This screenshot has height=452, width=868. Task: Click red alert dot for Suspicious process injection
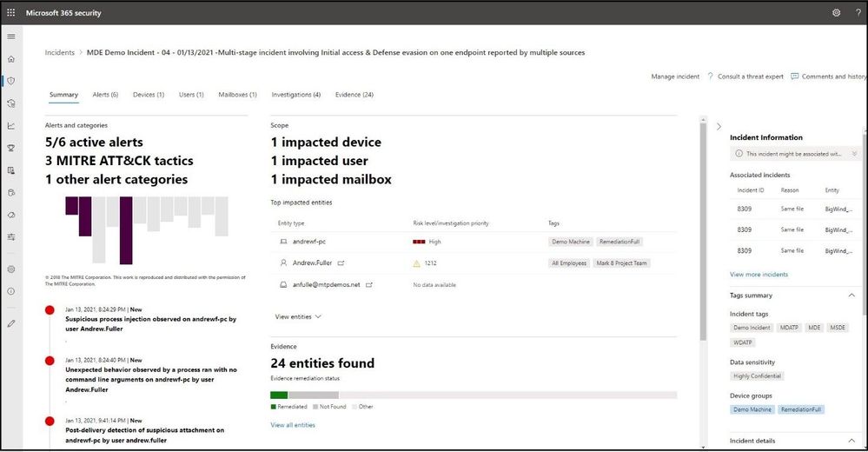(x=50, y=310)
